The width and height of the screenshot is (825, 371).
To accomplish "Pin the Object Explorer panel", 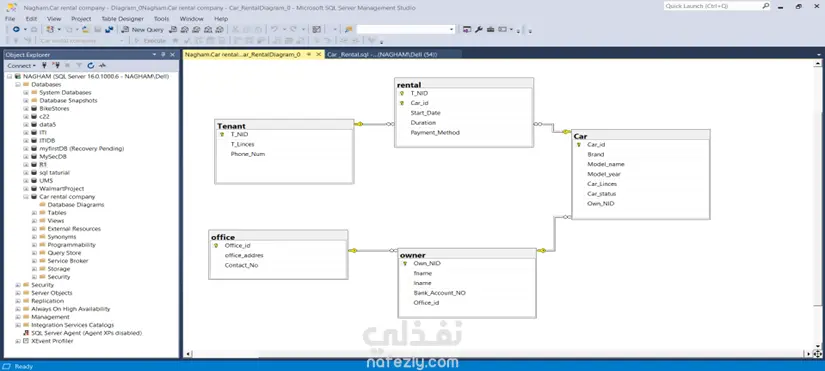I will tap(163, 55).
